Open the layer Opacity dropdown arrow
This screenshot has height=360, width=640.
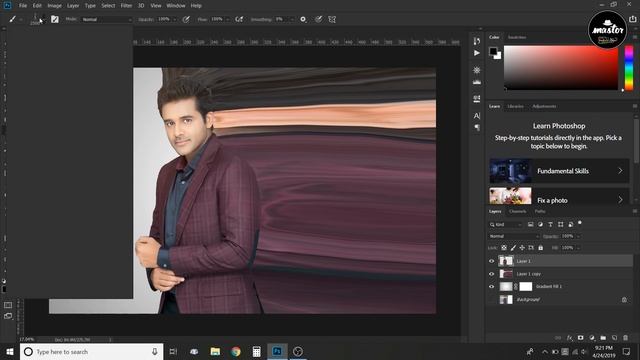[578, 236]
